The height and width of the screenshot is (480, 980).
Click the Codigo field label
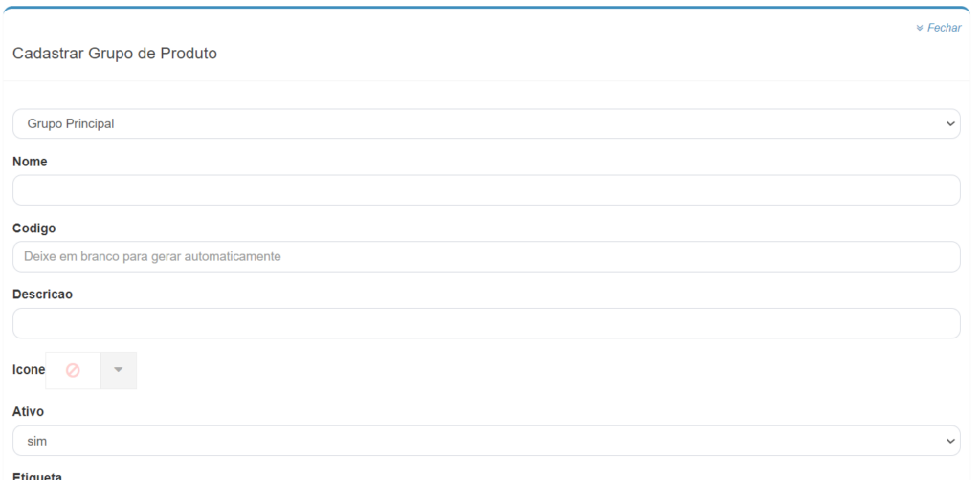pos(34,229)
